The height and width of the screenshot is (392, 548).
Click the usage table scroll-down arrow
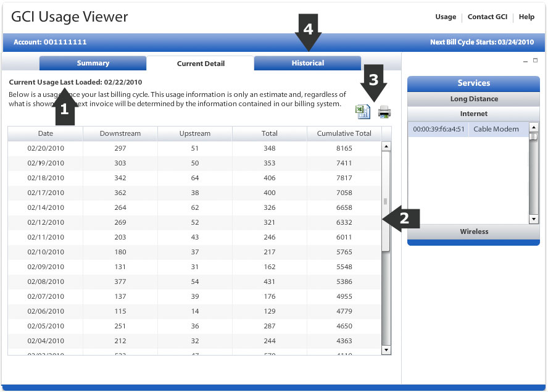[x=386, y=349]
